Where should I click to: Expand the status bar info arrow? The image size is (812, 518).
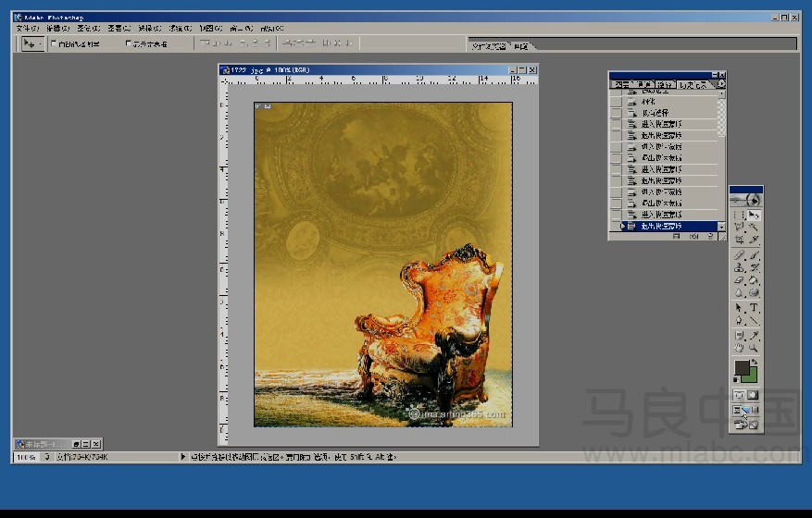point(182,457)
